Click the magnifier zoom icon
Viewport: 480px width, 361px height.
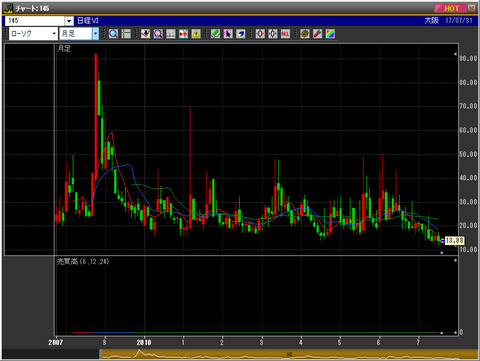(113, 34)
